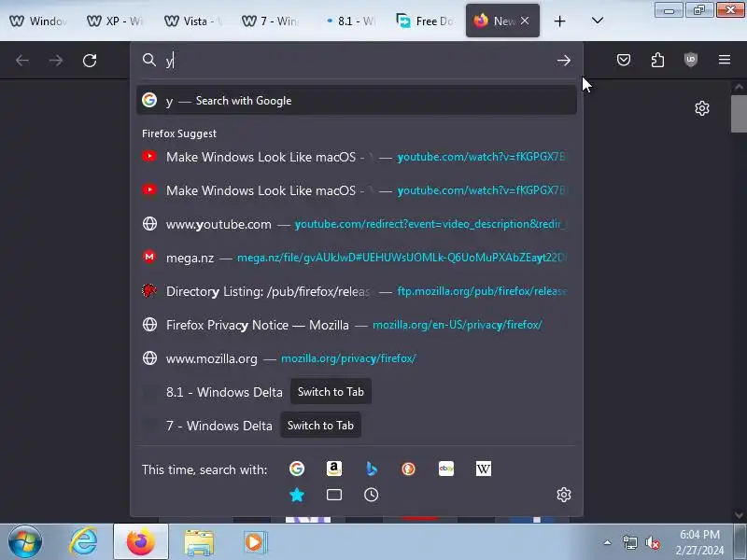747x560 pixels.
Task: Search this time with Amazon icon
Action: (x=334, y=469)
